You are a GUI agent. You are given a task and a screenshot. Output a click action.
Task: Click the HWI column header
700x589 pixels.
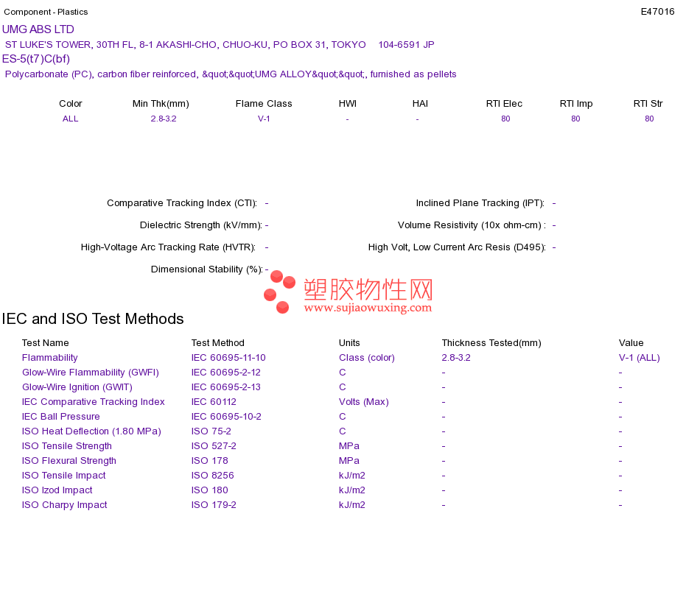coord(347,104)
